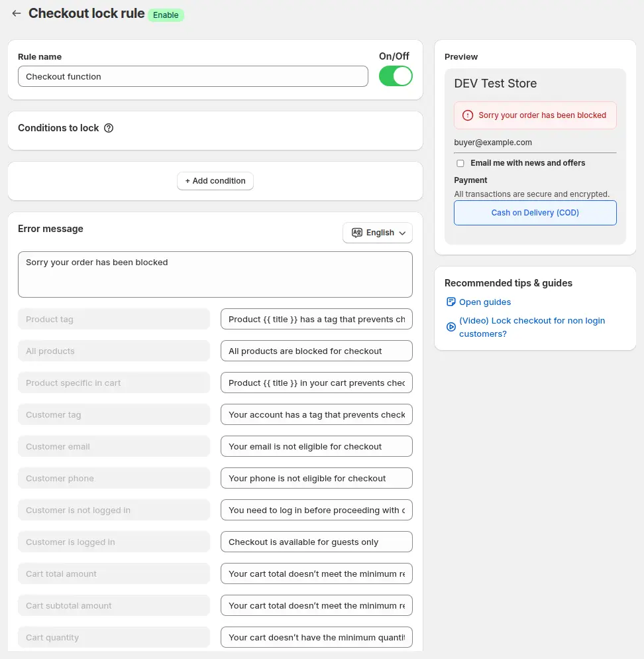Screen dimensions: 644x659
Task: Click the video play icon in tips
Action: 451,327
